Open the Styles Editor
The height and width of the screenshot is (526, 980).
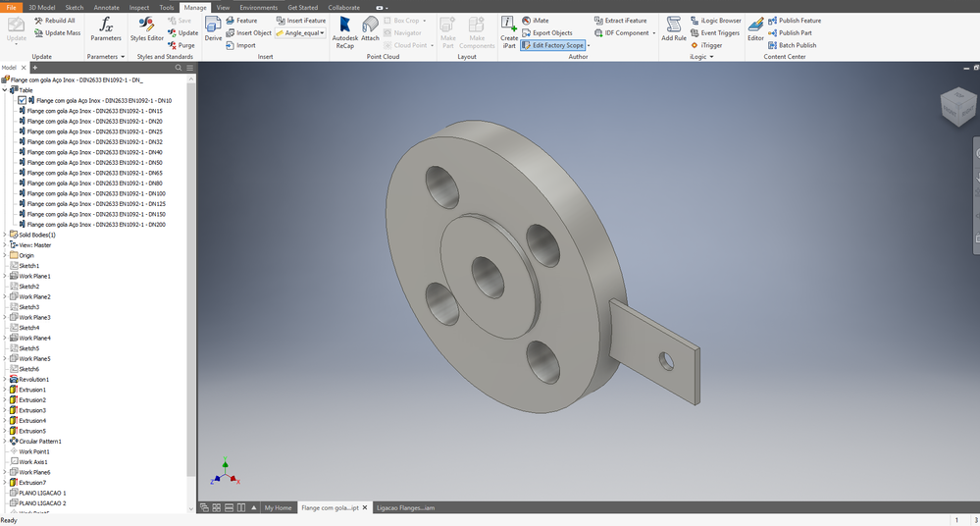coord(146,29)
